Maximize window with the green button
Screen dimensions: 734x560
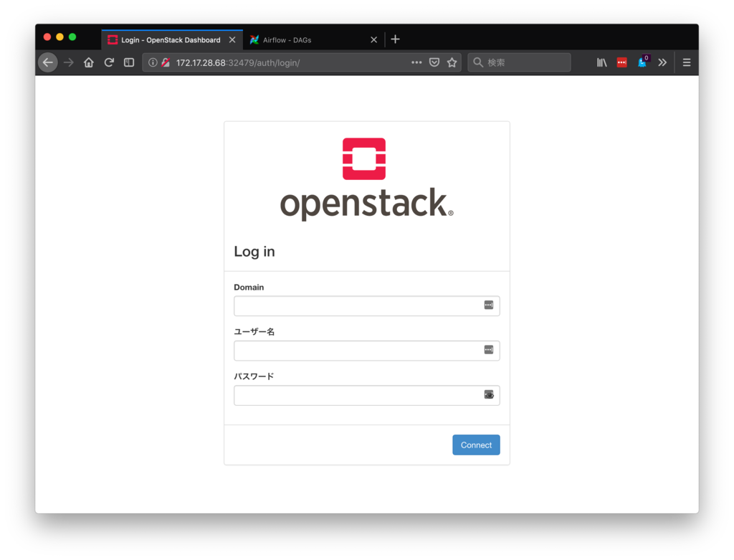(72, 37)
